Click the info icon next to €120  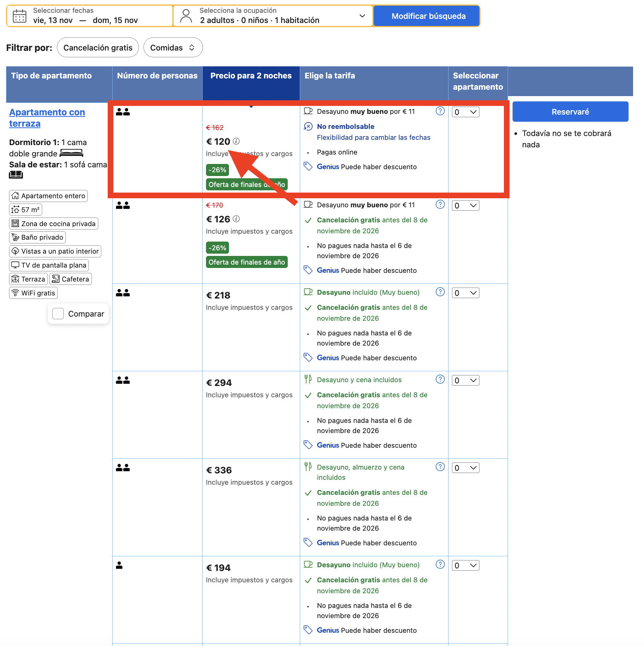(x=236, y=141)
